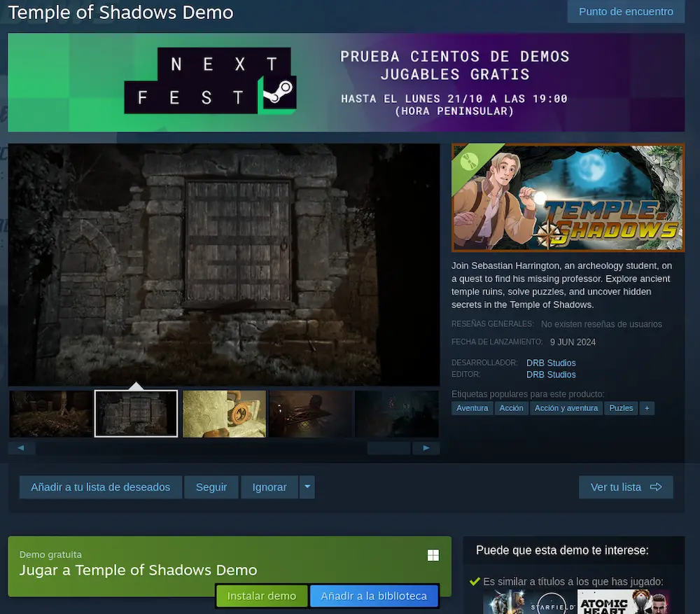
Task: Open the Punto de encuentro hub
Action: [626, 11]
